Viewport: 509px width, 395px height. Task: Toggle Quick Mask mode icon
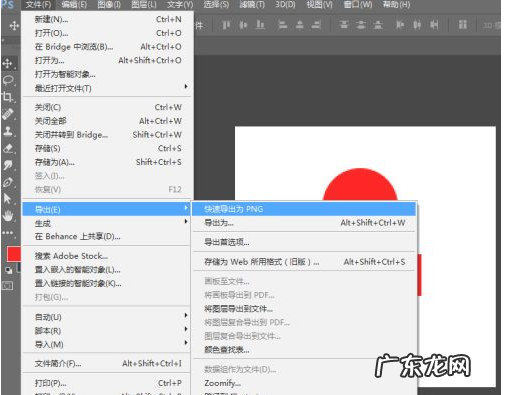click(8, 286)
